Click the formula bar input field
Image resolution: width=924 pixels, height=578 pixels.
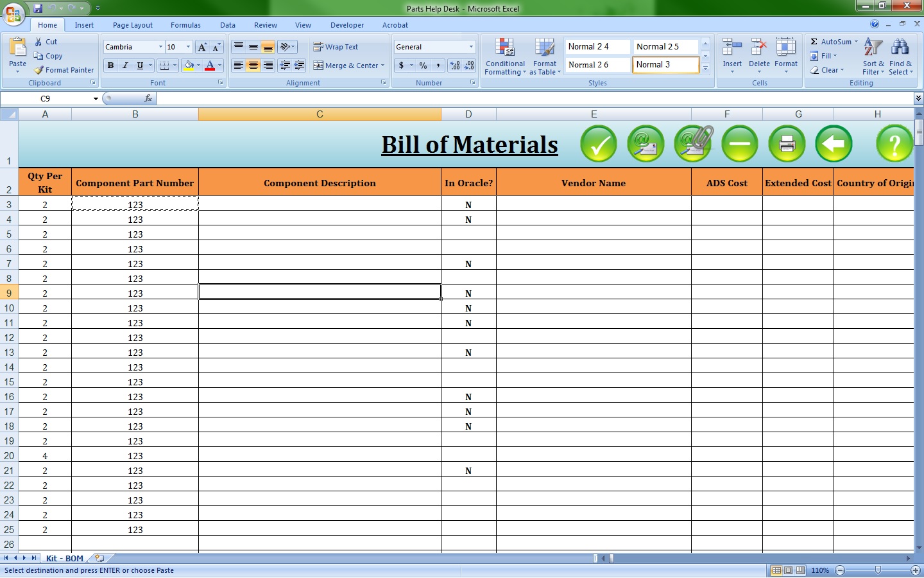tap(535, 98)
